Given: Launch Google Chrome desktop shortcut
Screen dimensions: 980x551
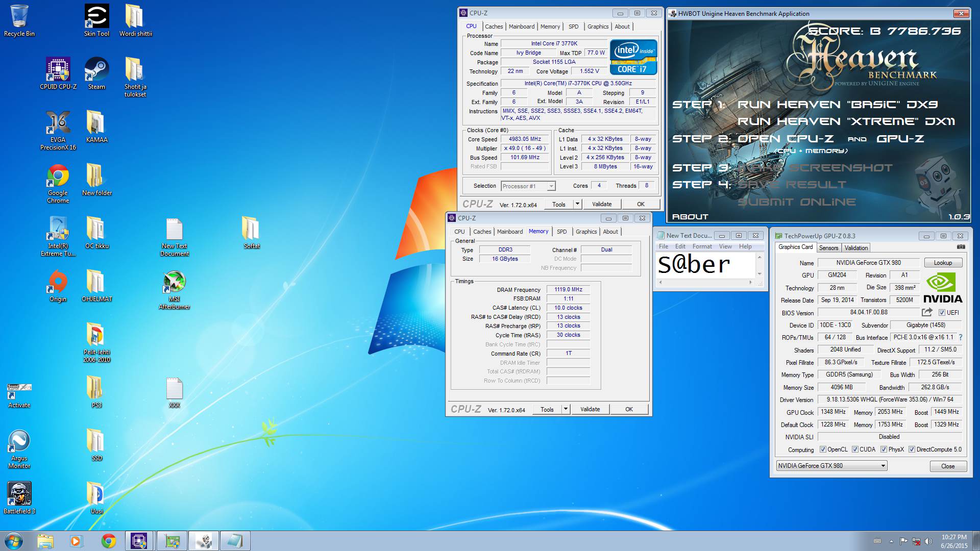Looking at the screenshot, I should pos(58,184).
